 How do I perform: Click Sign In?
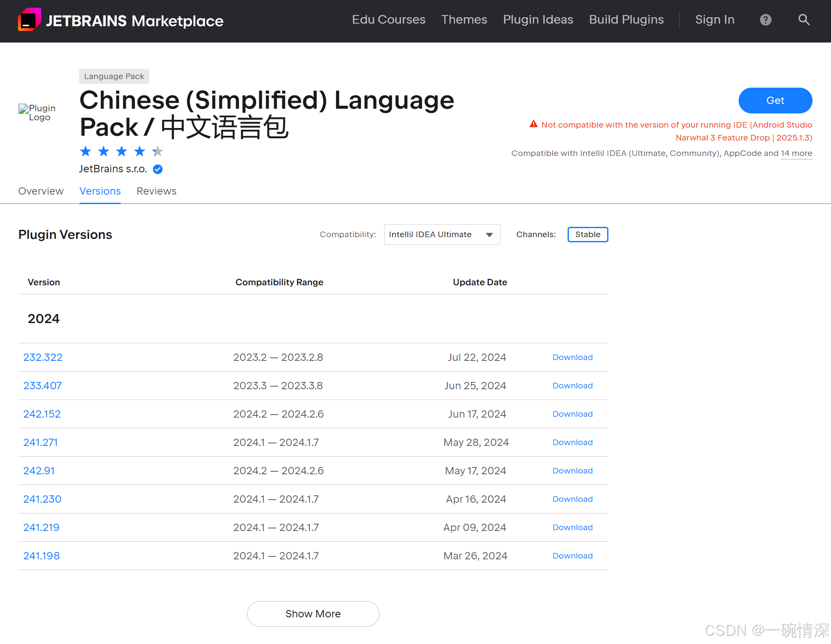pos(715,20)
